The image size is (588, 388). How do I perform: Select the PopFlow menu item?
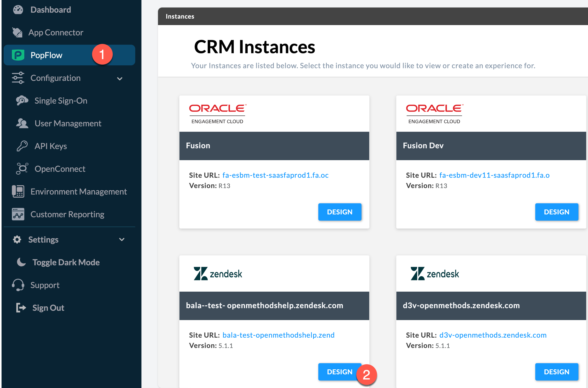click(x=70, y=55)
